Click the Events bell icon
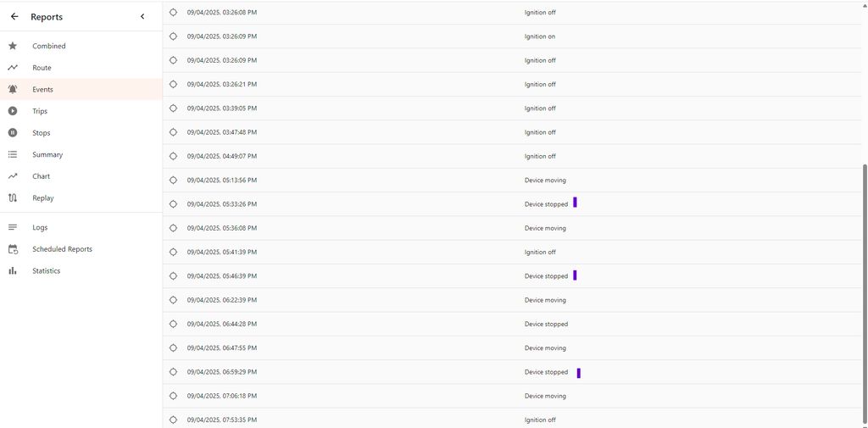The width and height of the screenshot is (868, 428). click(x=13, y=89)
